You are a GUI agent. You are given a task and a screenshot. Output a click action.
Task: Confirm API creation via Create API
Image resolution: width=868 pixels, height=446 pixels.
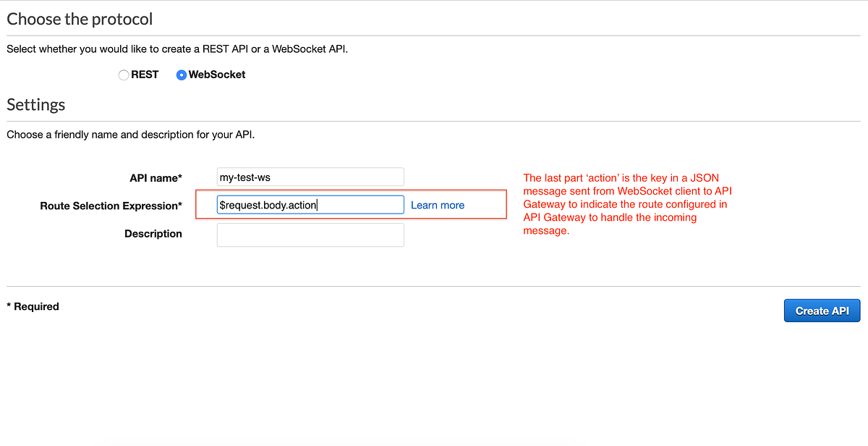point(822,310)
